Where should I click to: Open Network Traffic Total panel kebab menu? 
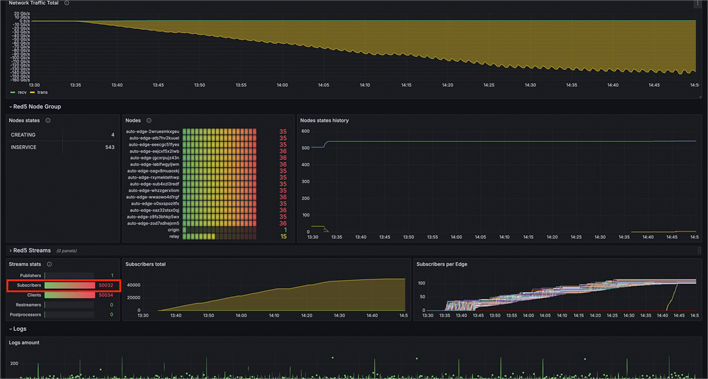coord(698,3)
